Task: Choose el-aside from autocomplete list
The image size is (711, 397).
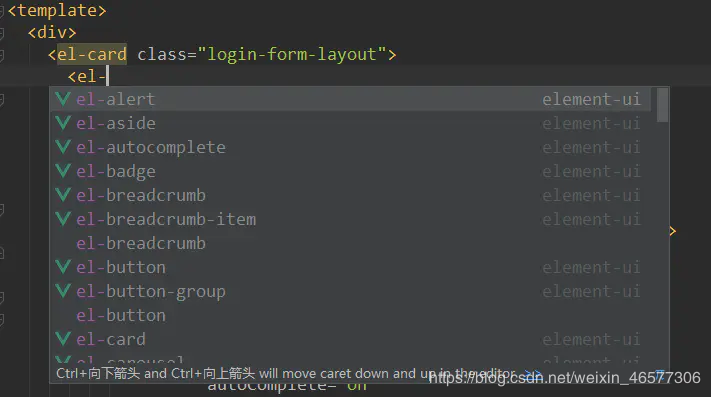Action: [351, 123]
